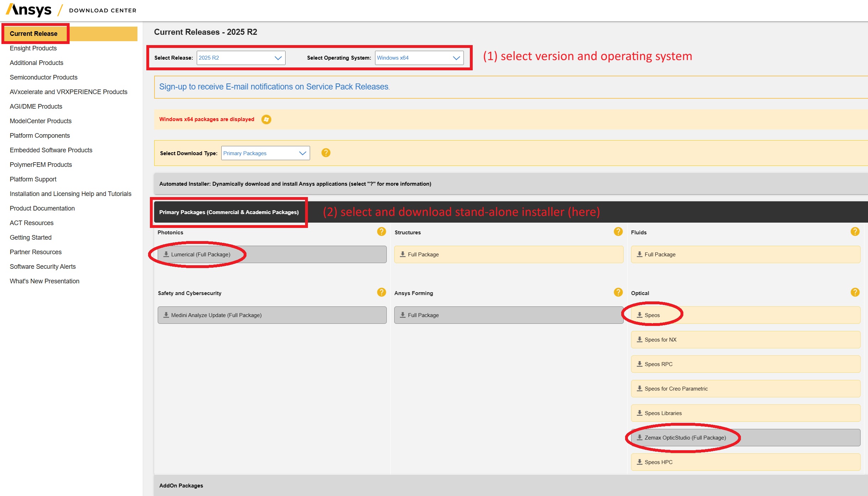Open the Select Release dropdown
Viewport: 868px width, 496px height.
pyautogui.click(x=241, y=58)
